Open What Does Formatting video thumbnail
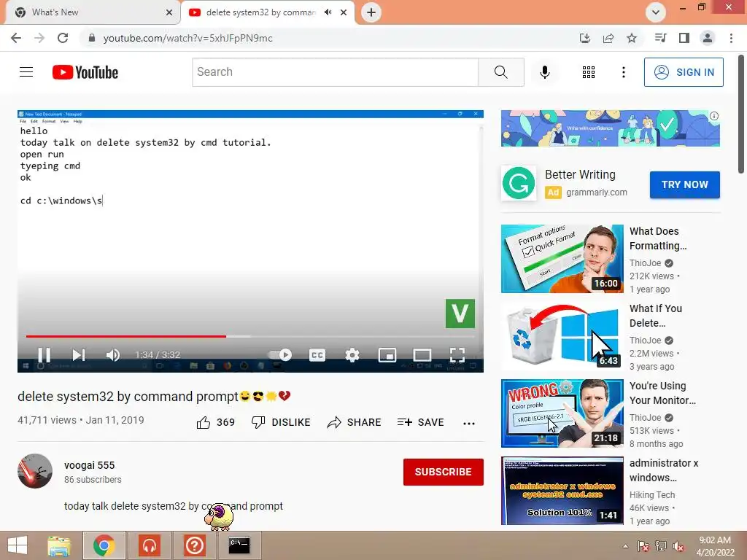 [562, 259]
